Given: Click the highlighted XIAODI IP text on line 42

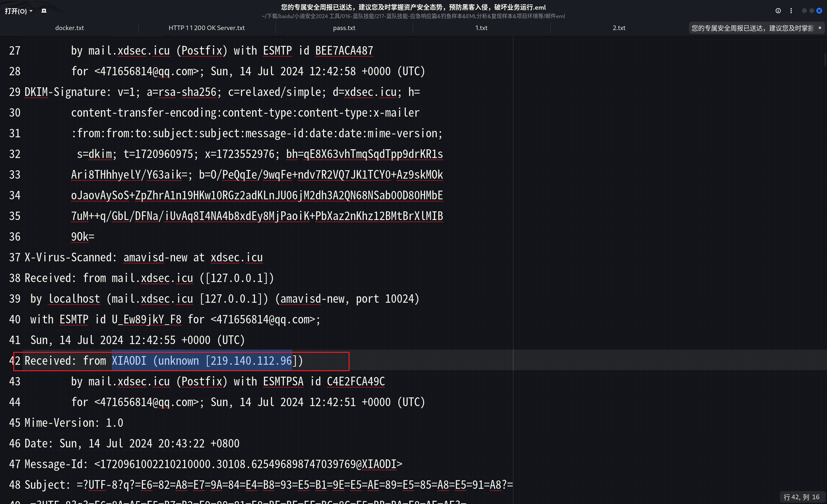Looking at the screenshot, I should tap(201, 361).
